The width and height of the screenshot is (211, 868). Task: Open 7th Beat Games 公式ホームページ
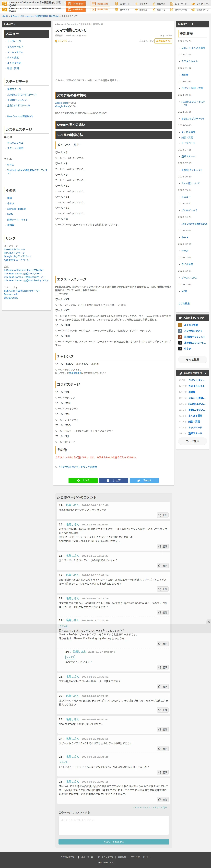pyautogui.click(x=23, y=274)
